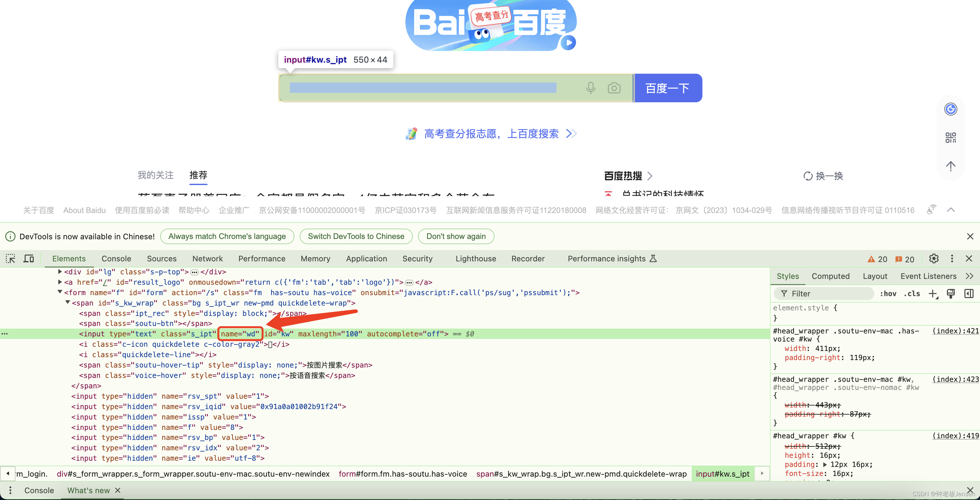Select the inspect element cursor tool
The image size is (980, 500).
click(x=10, y=258)
